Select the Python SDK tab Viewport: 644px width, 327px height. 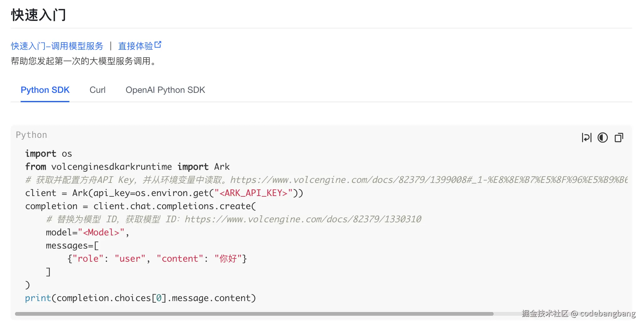coord(45,90)
